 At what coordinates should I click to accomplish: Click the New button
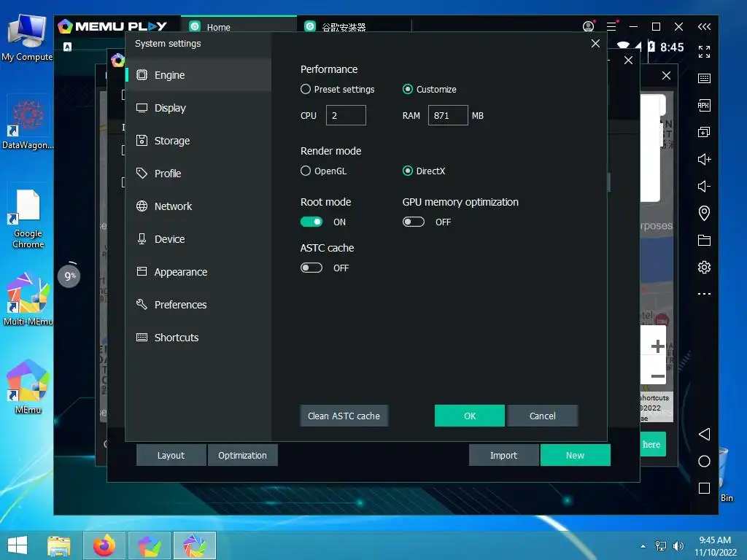click(x=575, y=455)
